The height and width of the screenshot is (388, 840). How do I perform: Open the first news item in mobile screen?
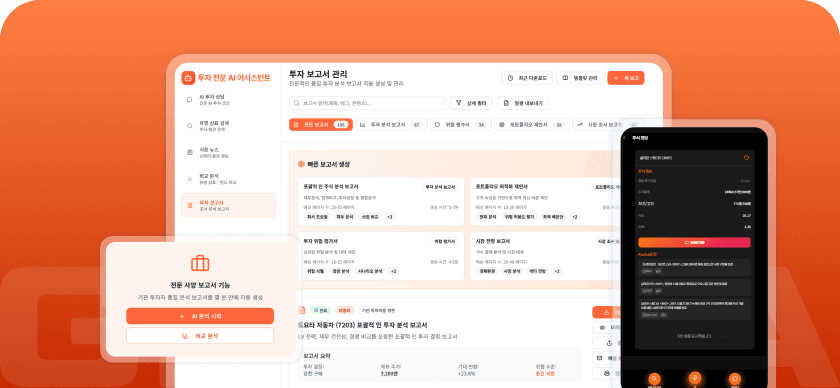coord(694,267)
